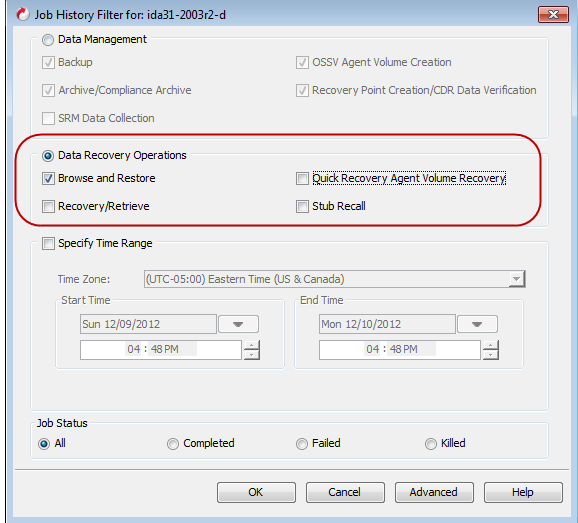This screenshot has height=523, width=578.
Task: Confirm the filter with OK
Action: [x=256, y=492]
